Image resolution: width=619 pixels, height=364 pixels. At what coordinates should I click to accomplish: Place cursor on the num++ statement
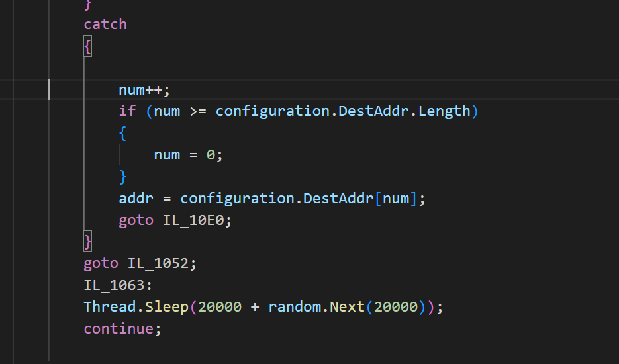144,89
